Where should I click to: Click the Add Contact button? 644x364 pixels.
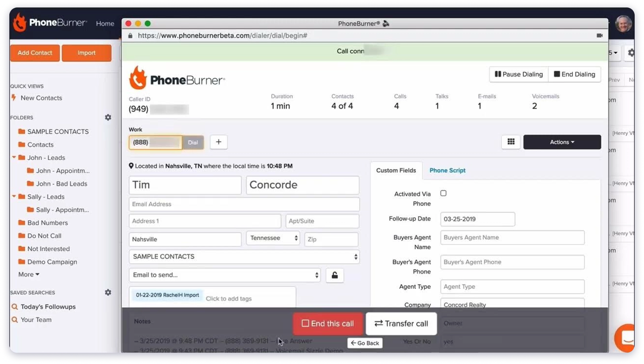[35, 53]
